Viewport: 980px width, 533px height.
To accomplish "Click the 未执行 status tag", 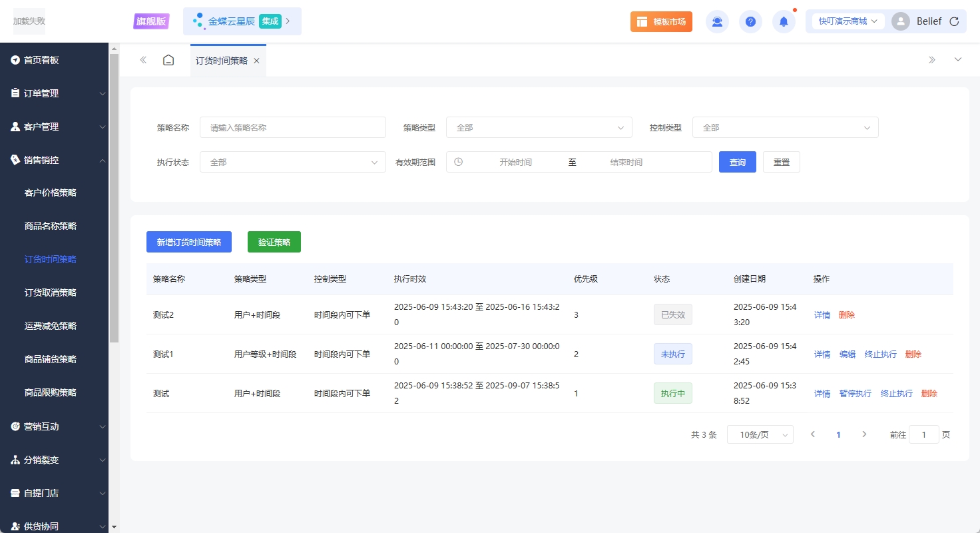I will click(673, 354).
